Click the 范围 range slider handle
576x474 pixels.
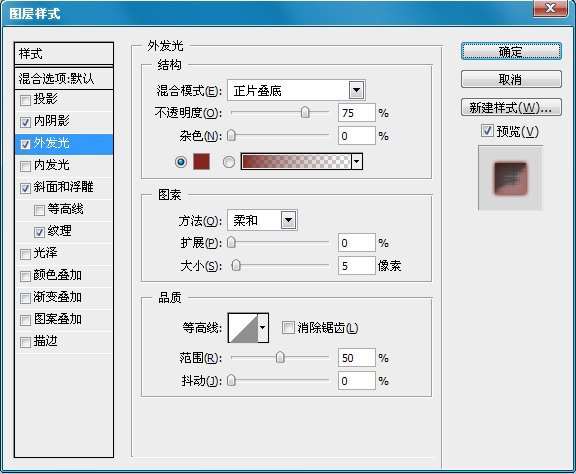point(280,357)
